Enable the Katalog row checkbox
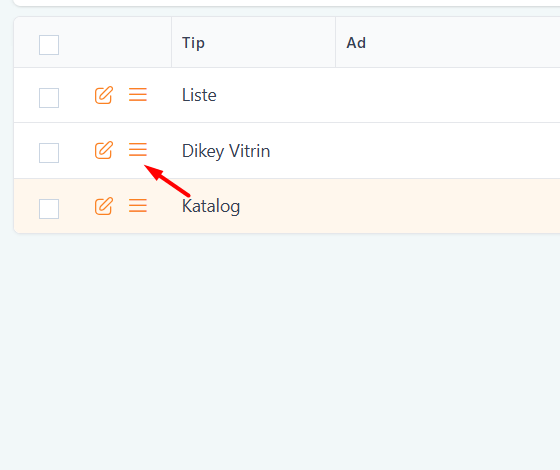The height and width of the screenshot is (470, 560). pyautogui.click(x=49, y=209)
